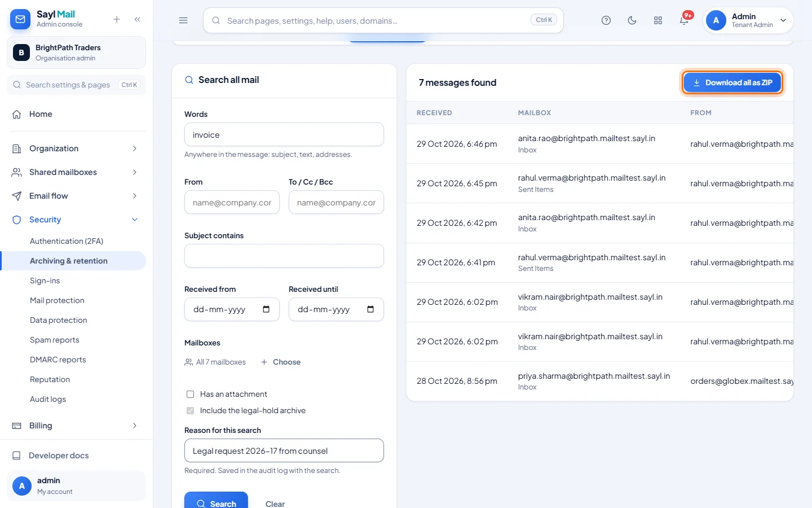Click the magnifier icon beside Search all mail

pos(189,80)
